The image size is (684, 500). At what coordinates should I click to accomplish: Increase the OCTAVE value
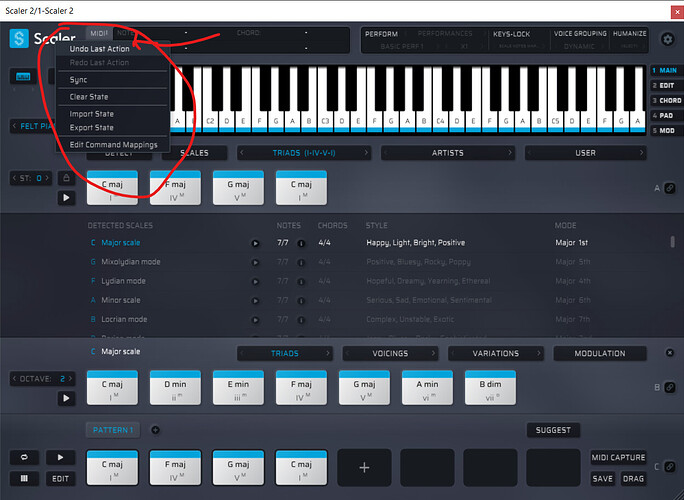tap(70, 378)
